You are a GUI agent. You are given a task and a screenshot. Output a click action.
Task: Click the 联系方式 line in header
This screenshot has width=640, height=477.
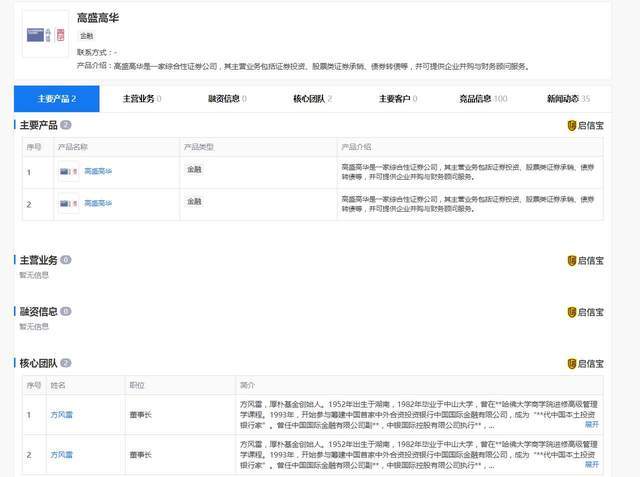tap(97, 52)
